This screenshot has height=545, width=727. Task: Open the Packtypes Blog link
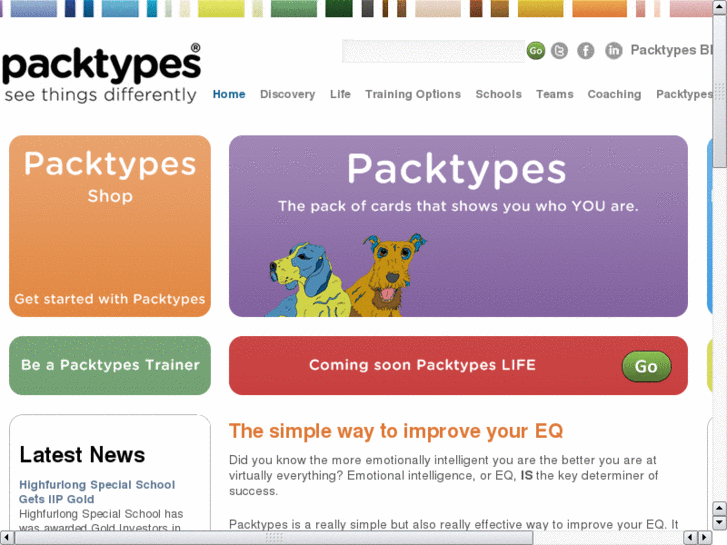coord(671,50)
